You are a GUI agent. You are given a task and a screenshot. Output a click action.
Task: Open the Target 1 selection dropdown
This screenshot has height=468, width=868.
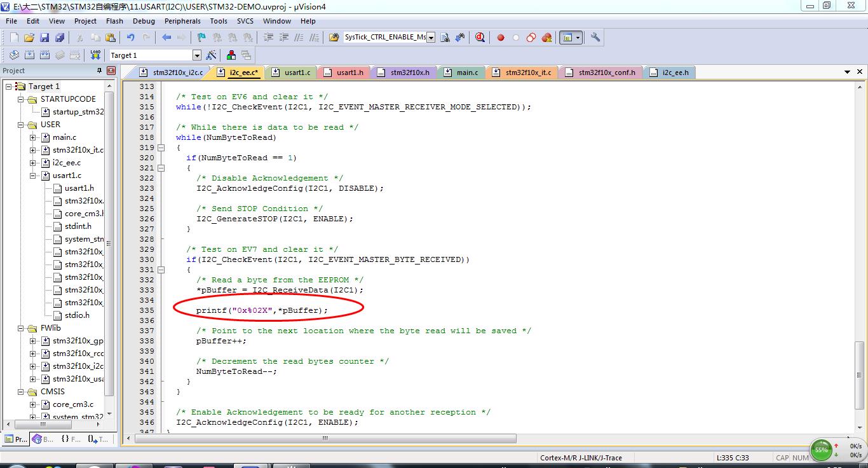[x=196, y=55]
